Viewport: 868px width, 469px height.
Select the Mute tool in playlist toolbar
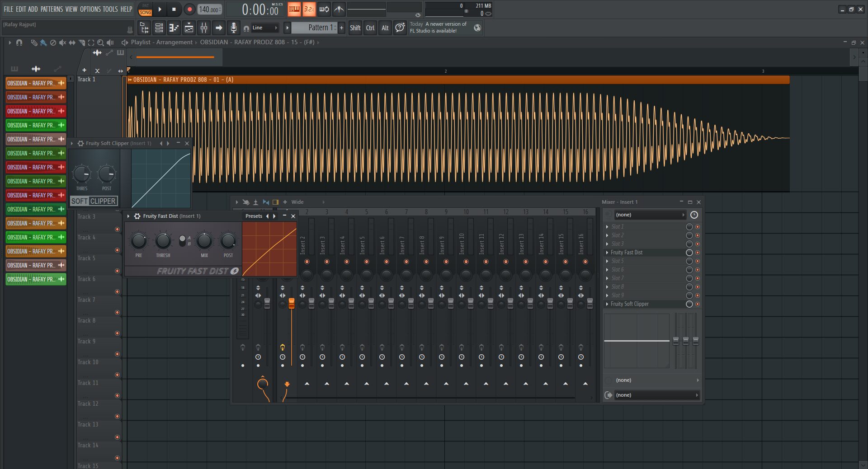[x=62, y=42]
